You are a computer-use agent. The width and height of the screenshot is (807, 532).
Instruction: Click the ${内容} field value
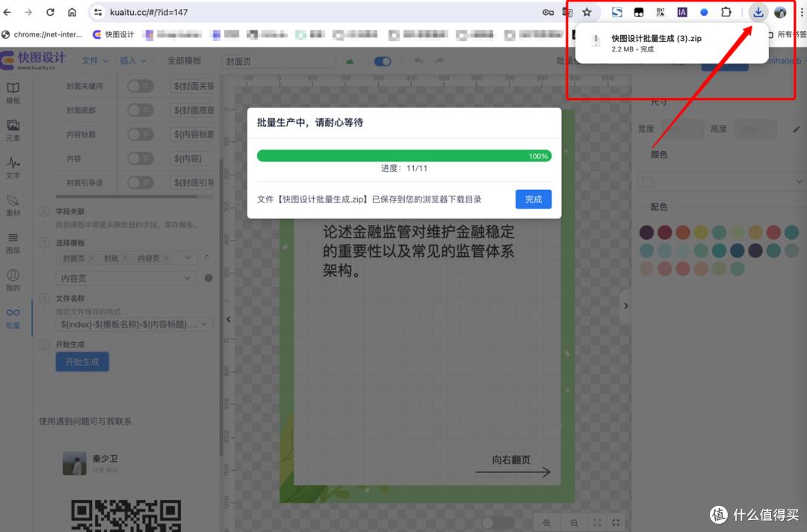pos(192,158)
